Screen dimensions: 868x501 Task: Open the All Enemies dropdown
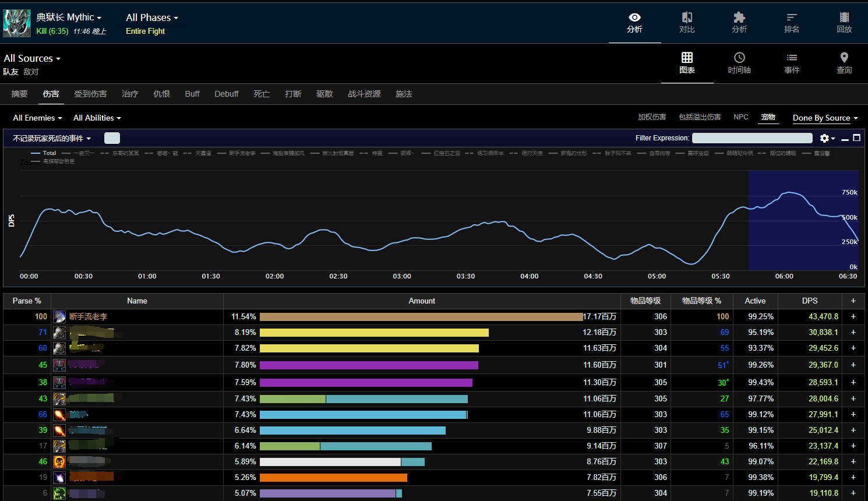(37, 118)
